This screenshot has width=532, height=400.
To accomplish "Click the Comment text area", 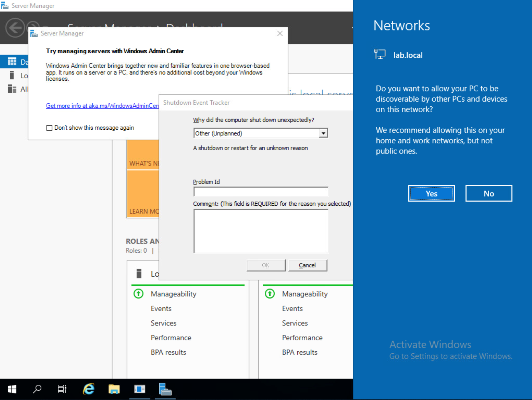I will coord(261,231).
